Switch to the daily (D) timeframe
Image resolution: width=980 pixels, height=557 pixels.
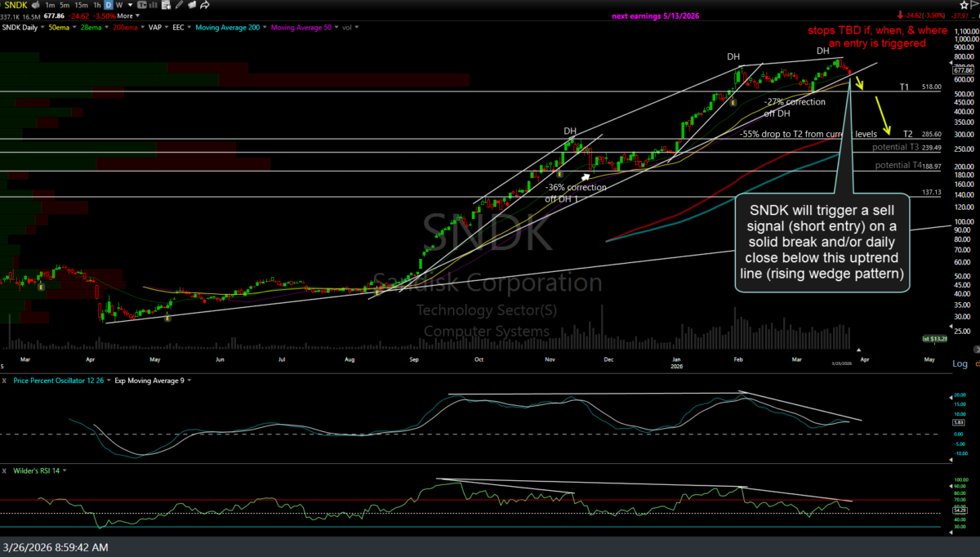point(109,5)
